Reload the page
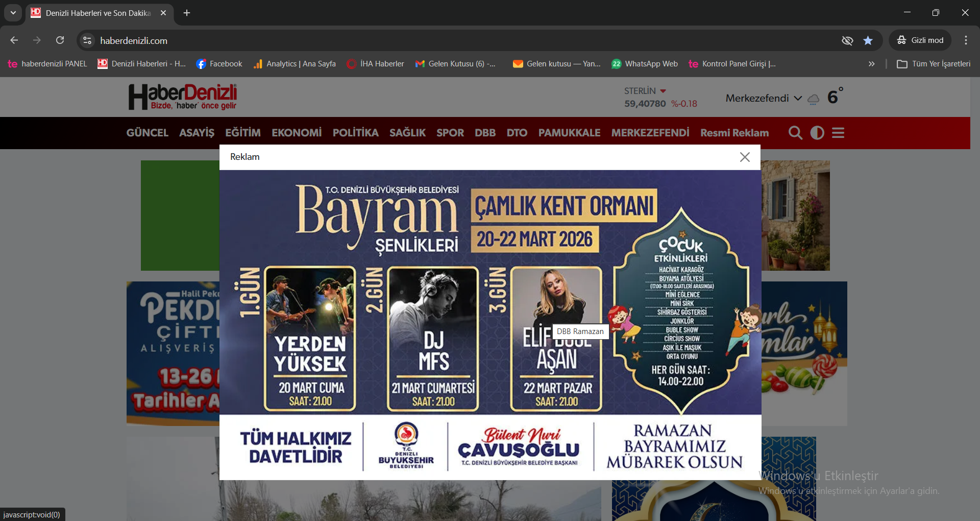The image size is (980, 521). [x=60, y=40]
